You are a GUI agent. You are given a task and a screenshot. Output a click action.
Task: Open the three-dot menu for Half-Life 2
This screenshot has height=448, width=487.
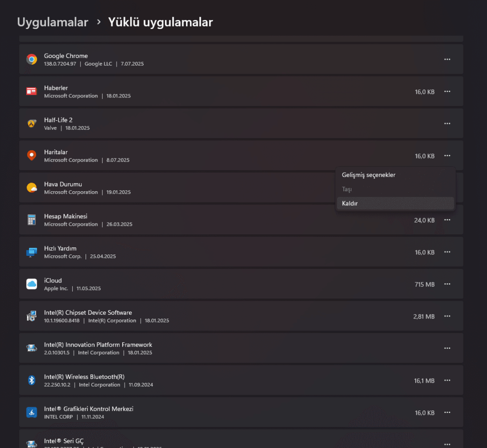point(447,123)
